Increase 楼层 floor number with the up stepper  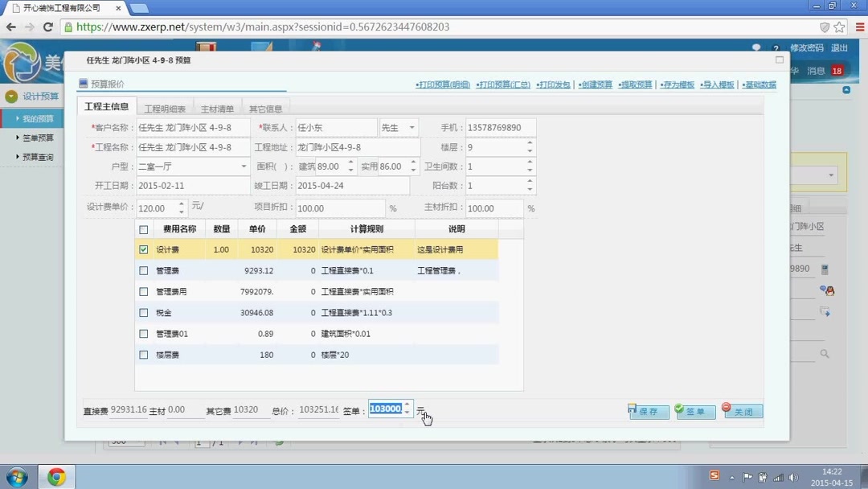point(529,144)
